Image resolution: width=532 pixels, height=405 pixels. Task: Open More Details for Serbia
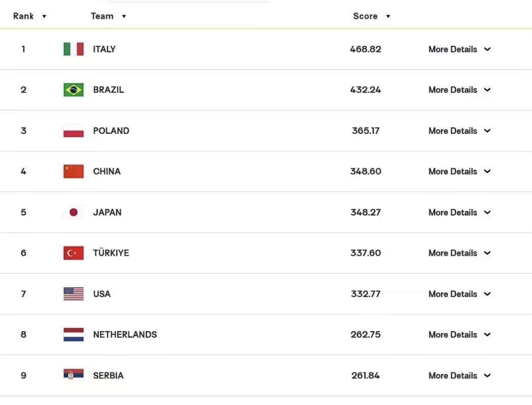tap(460, 375)
